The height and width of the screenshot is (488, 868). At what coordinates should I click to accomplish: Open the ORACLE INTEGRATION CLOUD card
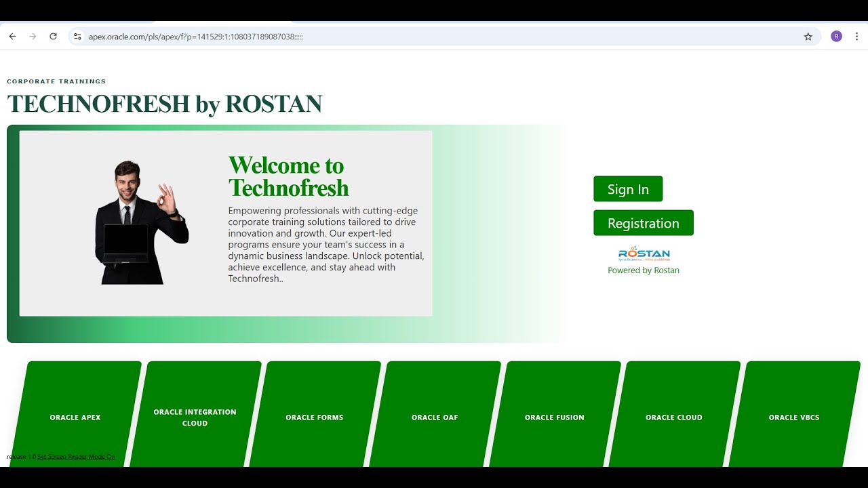pyautogui.click(x=195, y=414)
